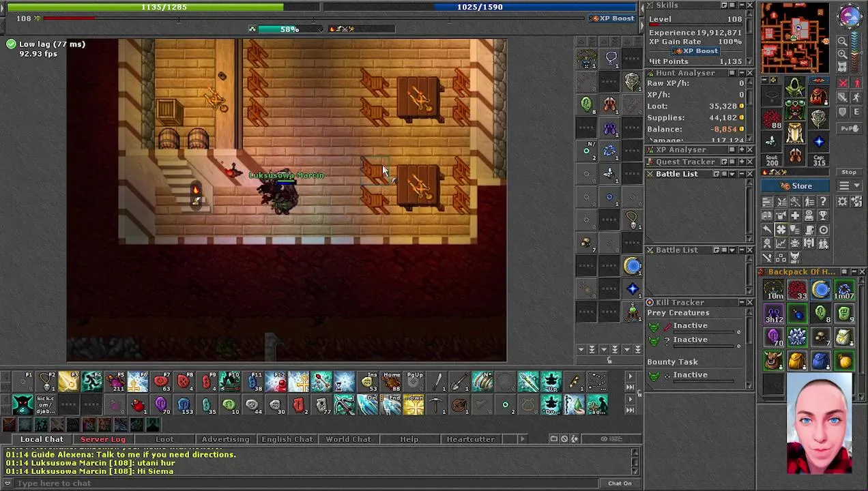Click XP Boost inside the Skills panel
The width and height of the screenshot is (868, 491).
pyautogui.click(x=695, y=51)
